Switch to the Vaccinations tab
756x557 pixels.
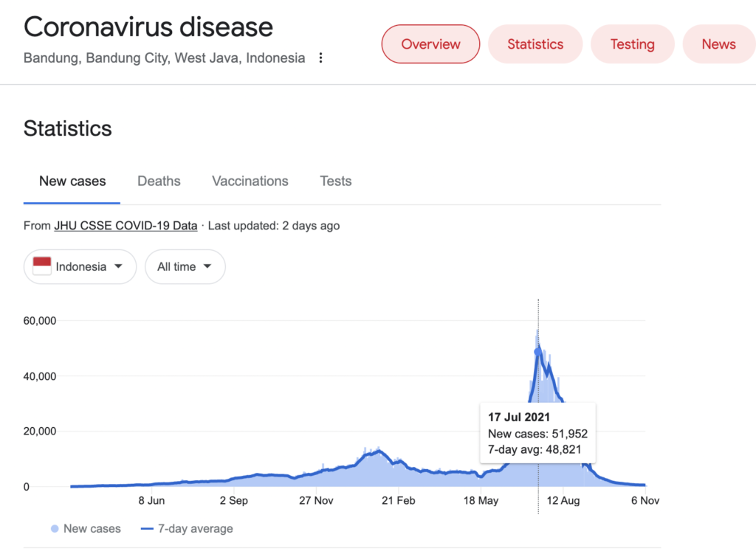(250, 181)
